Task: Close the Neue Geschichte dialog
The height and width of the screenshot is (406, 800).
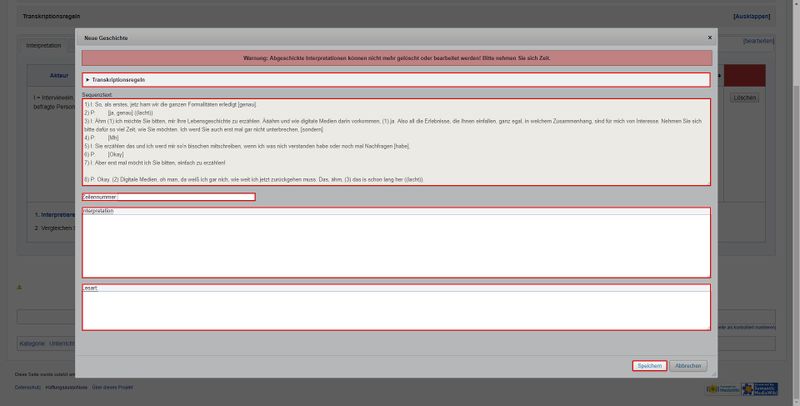Action: click(x=710, y=37)
